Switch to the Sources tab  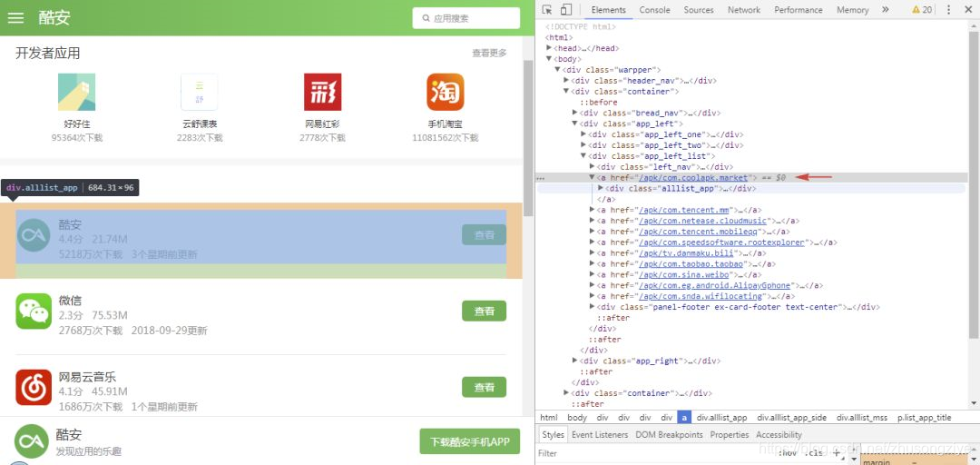698,9
